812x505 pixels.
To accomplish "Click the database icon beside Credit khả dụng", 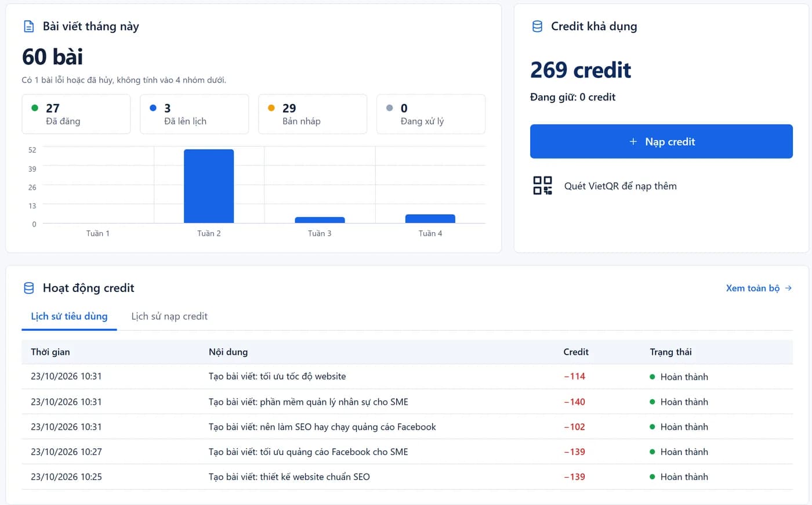I will [537, 26].
